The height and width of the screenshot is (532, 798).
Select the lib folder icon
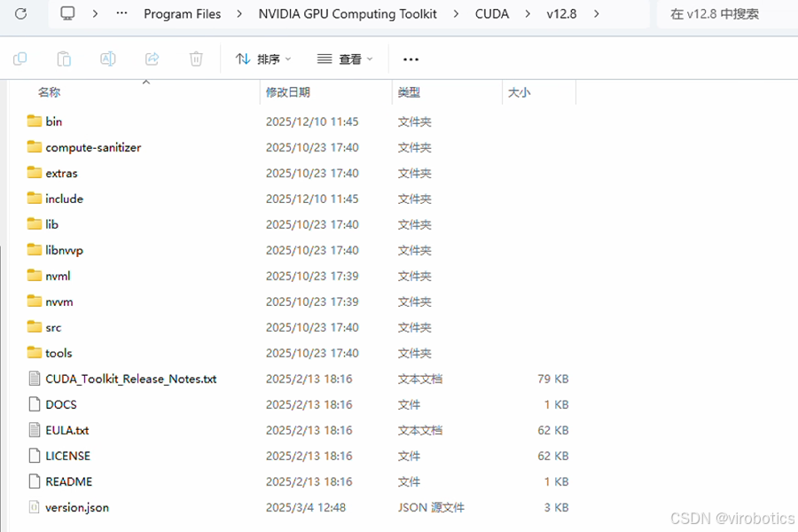34,224
